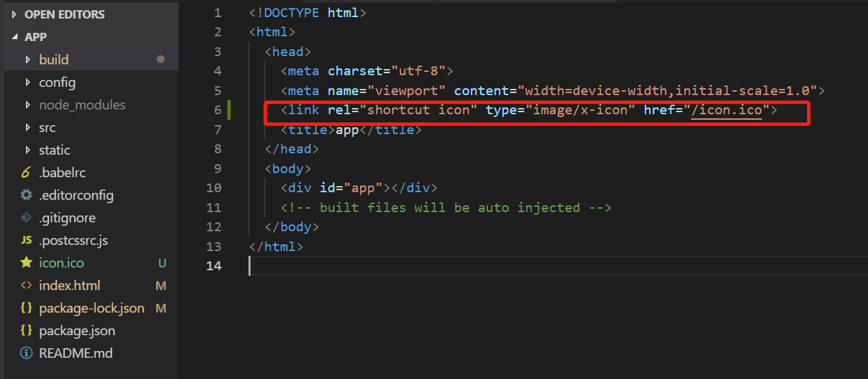Expand the node_modules folder chevron
Viewport: 868px width, 379px height.
[27, 105]
